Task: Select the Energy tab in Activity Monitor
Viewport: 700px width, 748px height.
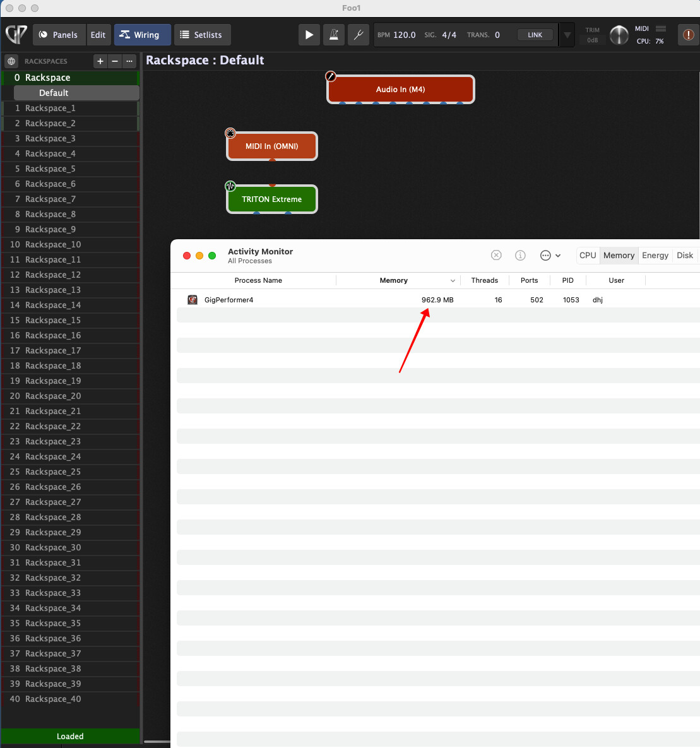Action: [x=655, y=255]
